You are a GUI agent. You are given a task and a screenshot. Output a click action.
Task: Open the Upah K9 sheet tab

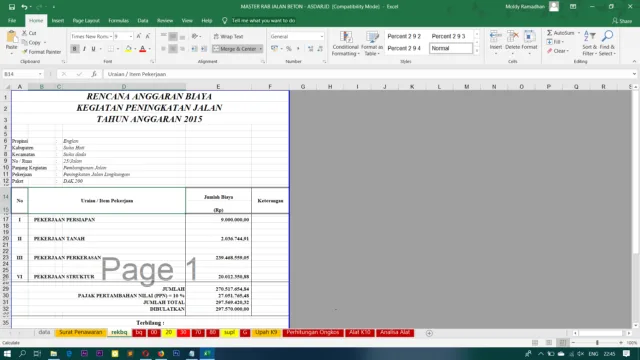(266, 333)
